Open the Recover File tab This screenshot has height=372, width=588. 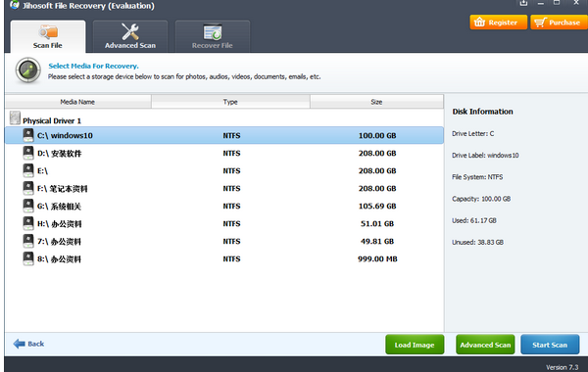point(213,36)
